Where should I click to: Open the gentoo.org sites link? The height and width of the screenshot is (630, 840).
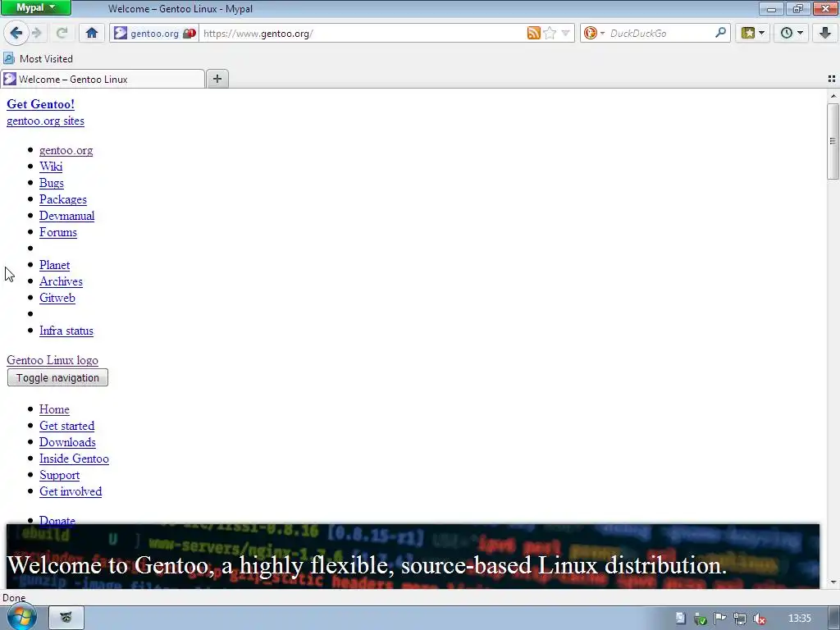pyautogui.click(x=46, y=121)
